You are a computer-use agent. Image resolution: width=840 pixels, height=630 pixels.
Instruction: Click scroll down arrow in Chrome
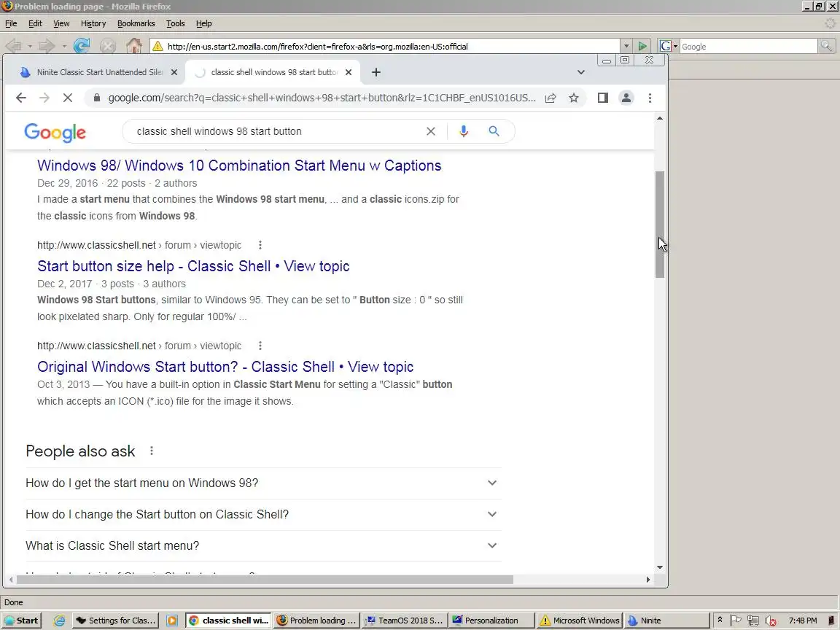point(660,567)
